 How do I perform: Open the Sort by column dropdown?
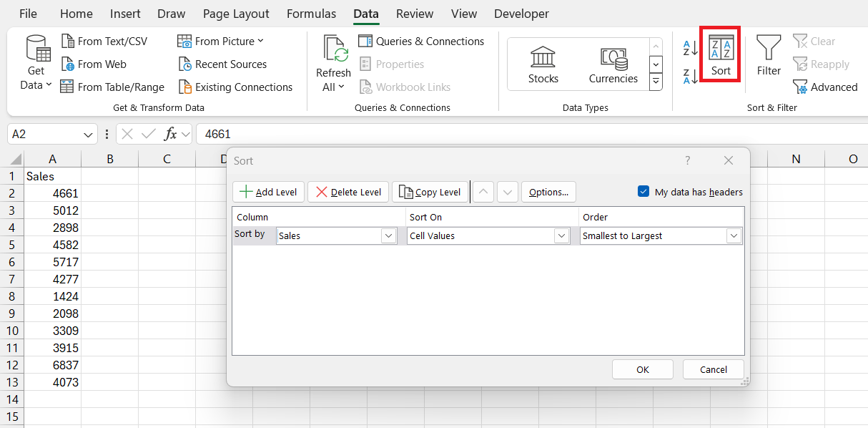click(389, 235)
